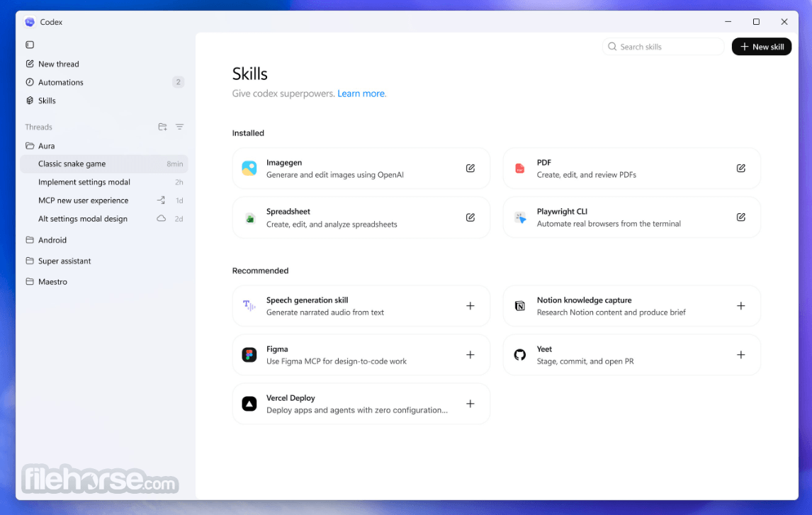Viewport: 812px width, 515px height.
Task: Add the Vercel Deploy skill
Action: click(470, 404)
